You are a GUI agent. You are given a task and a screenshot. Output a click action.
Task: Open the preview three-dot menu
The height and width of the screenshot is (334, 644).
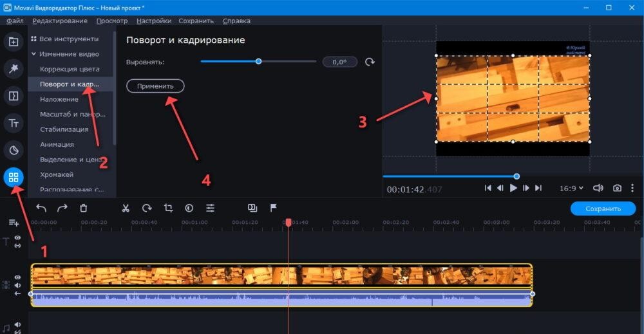point(632,188)
